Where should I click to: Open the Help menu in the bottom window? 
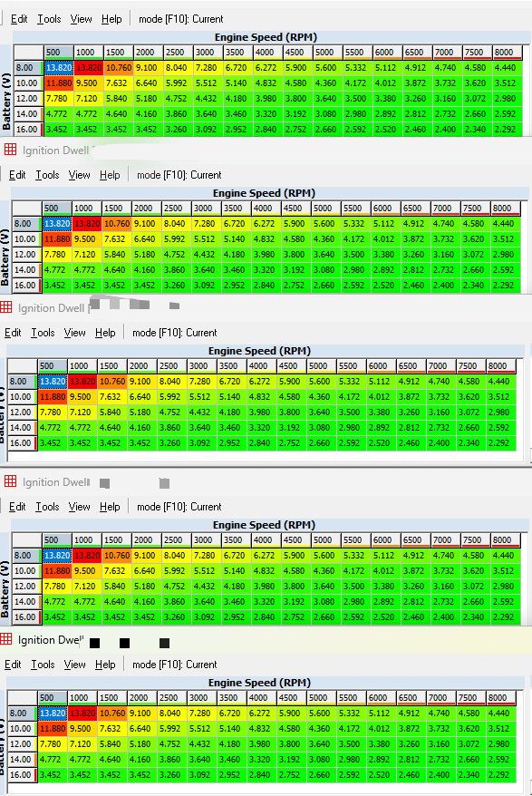point(105,665)
